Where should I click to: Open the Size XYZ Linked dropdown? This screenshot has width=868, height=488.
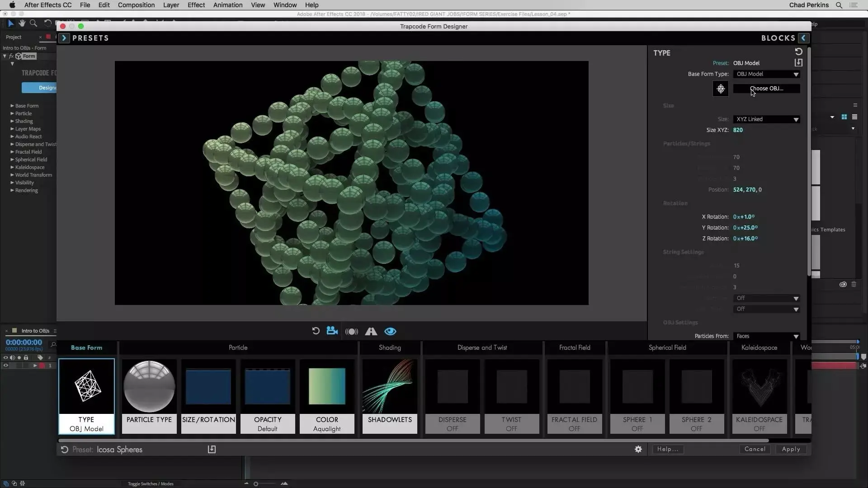766,119
